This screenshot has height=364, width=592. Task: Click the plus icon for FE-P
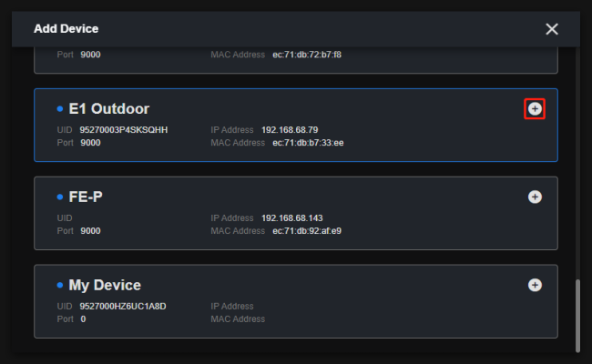[535, 197]
